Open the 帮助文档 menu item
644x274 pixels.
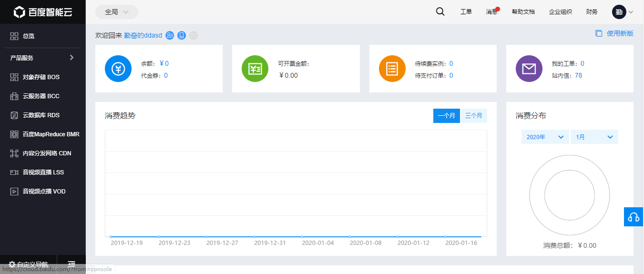click(523, 12)
